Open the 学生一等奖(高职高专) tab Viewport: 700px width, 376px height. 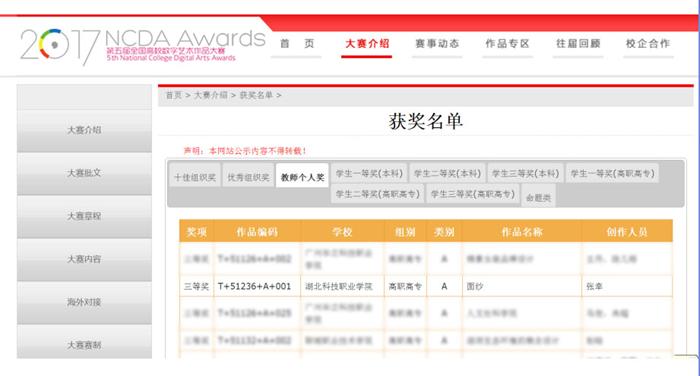pyautogui.click(x=612, y=173)
